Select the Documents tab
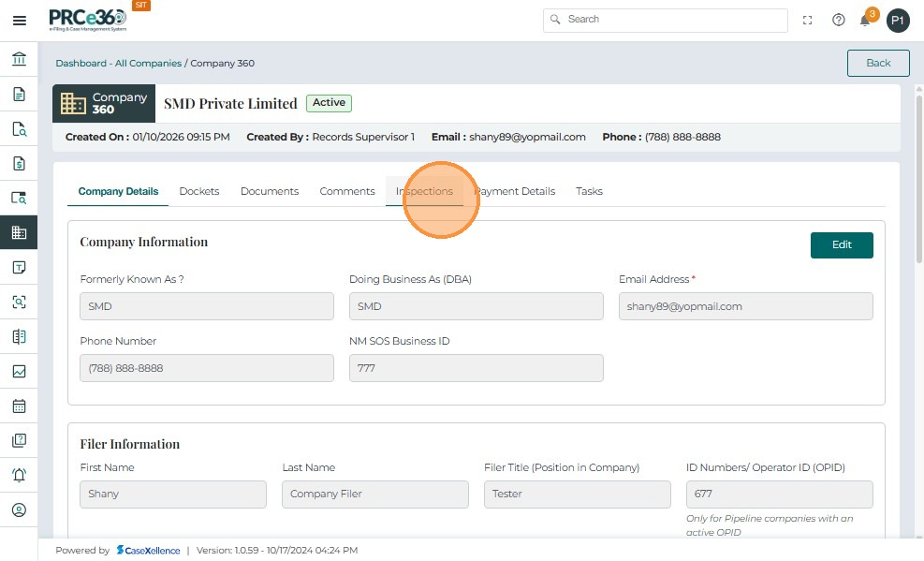Viewport: 924px width, 561px height. (x=270, y=191)
